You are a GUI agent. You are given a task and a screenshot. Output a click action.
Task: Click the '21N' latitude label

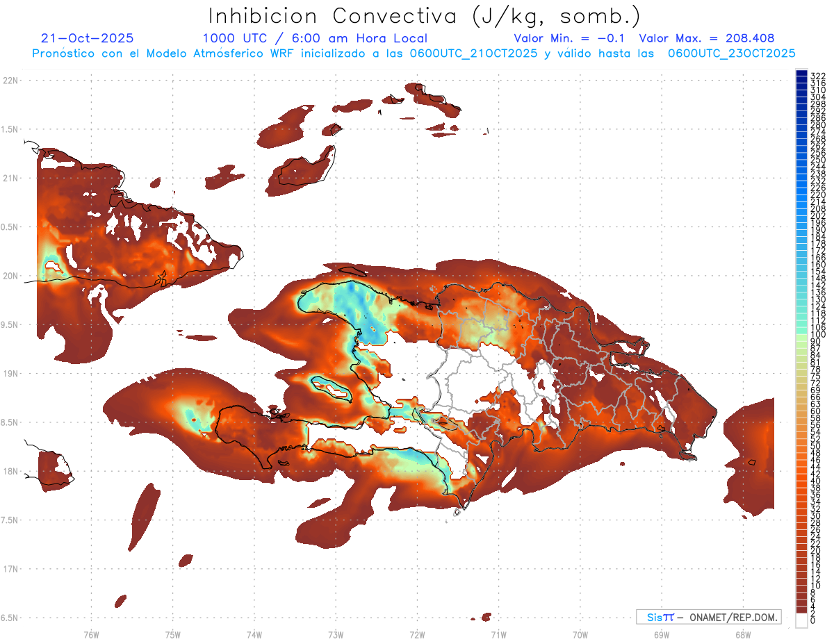tap(10, 178)
